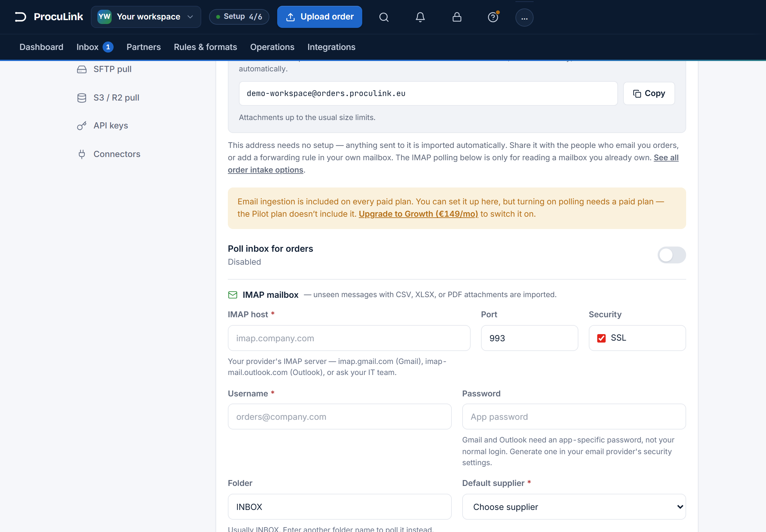
Task: Open the Inbox tab
Action: [x=87, y=47]
